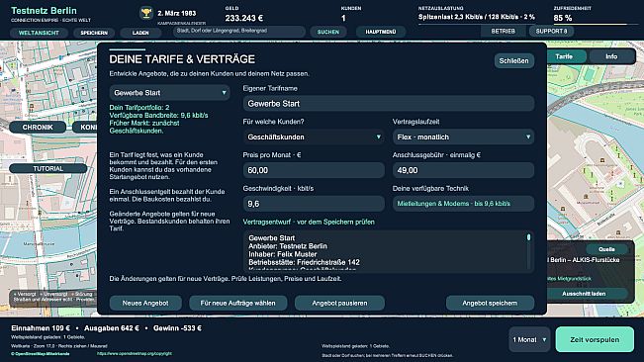Fast-forward time with Zeit vorspulen
The width and height of the screenshot is (644, 362).
tap(595, 339)
